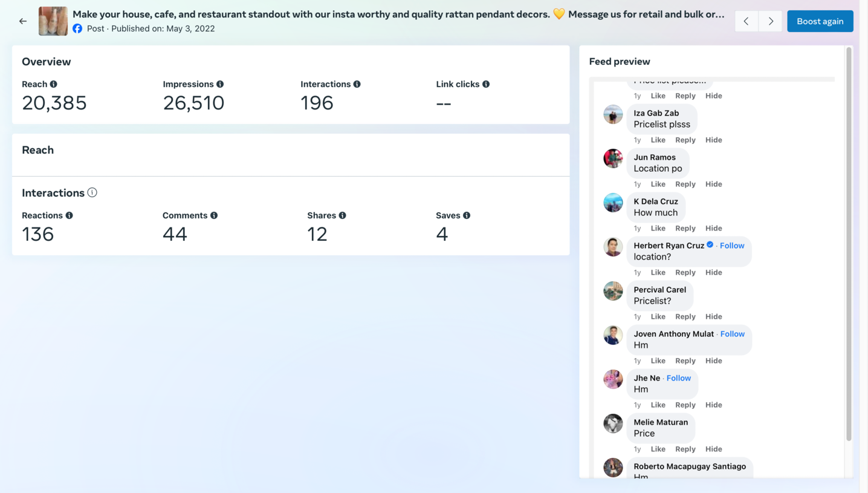Click the Impressions info icon

click(220, 84)
